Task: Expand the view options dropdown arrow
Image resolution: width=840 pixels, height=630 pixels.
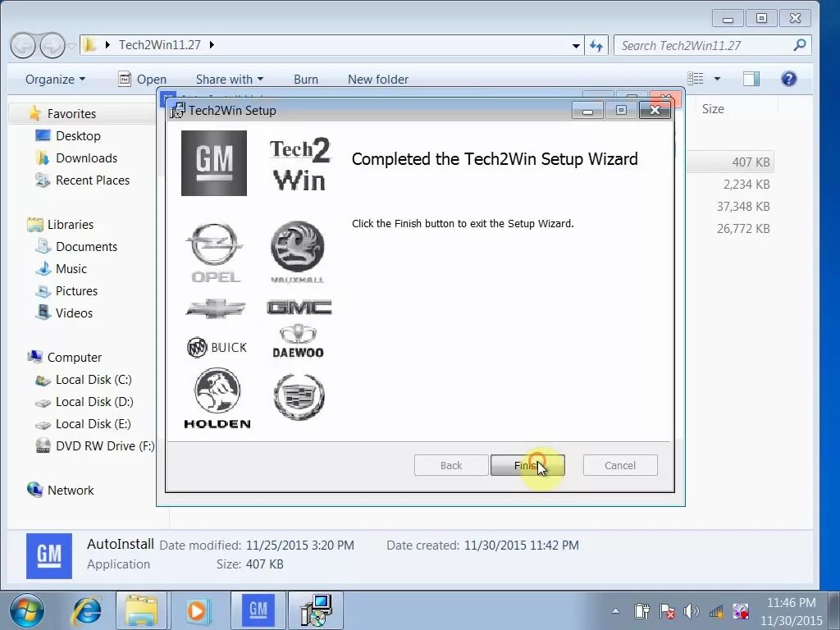Action: (717, 79)
